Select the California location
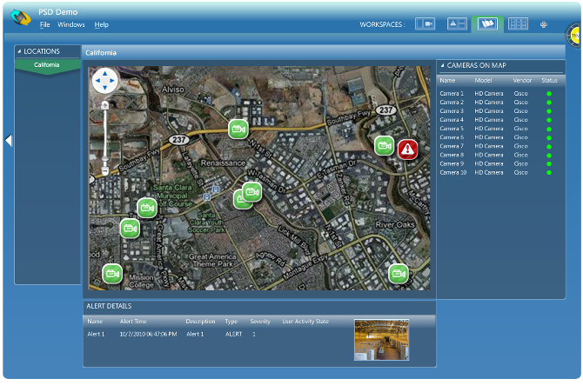 click(47, 65)
